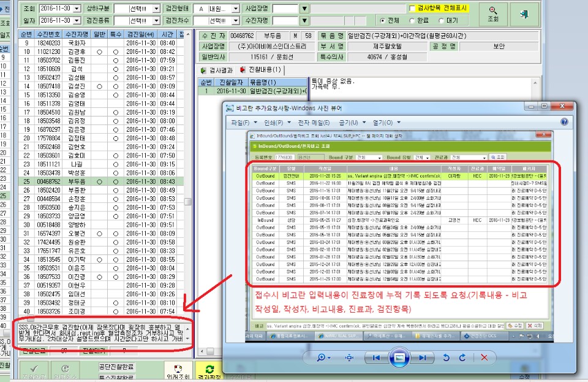Click the exit door icon at top right
Viewport: 588px width, 382px height.
pyautogui.click(x=524, y=14)
